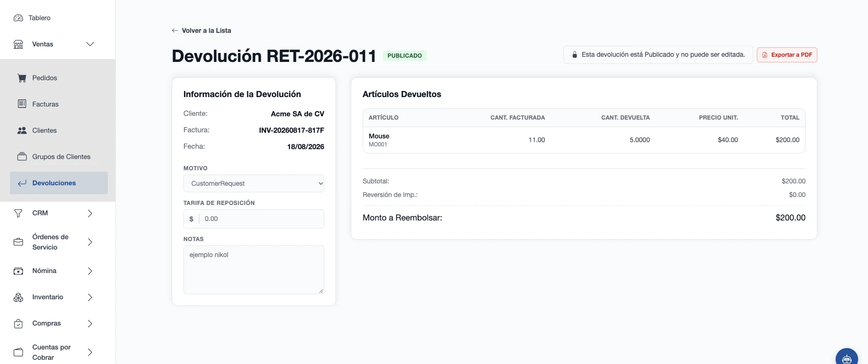Viewport: 868px width, 364px height.
Task: Select Devoluciones in the sidebar
Action: [x=59, y=183]
